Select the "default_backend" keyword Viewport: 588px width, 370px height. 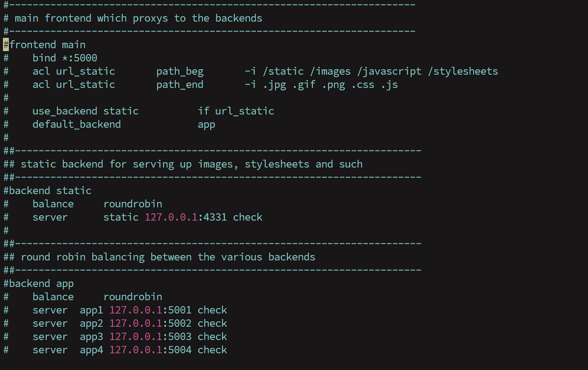point(77,124)
